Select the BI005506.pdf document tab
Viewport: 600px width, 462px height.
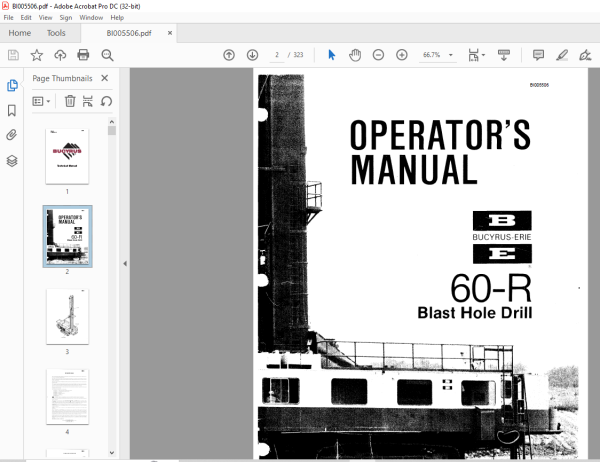(129, 33)
